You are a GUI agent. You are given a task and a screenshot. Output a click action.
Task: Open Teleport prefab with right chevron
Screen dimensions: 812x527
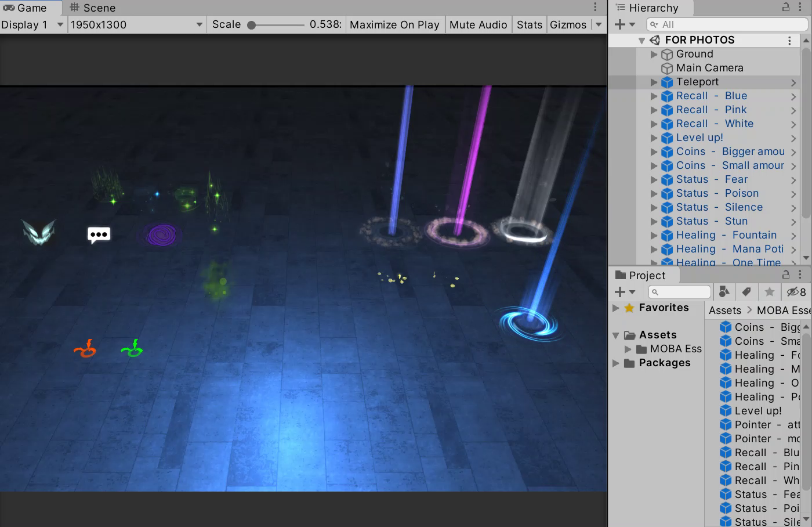[793, 82]
